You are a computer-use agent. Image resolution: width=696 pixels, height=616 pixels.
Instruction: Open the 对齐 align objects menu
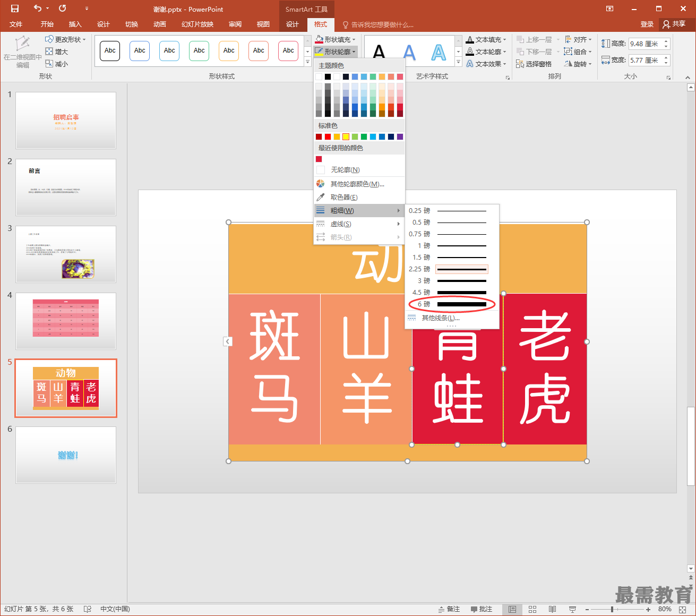click(x=579, y=39)
